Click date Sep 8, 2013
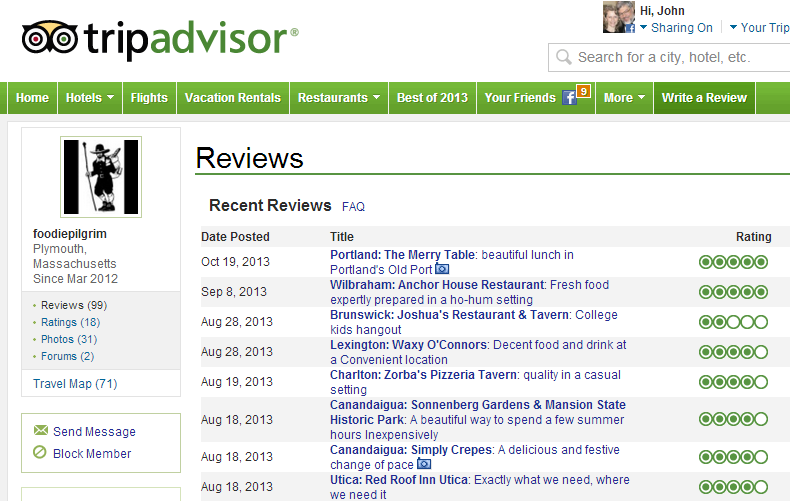The height and width of the screenshot is (501, 790). click(x=234, y=292)
